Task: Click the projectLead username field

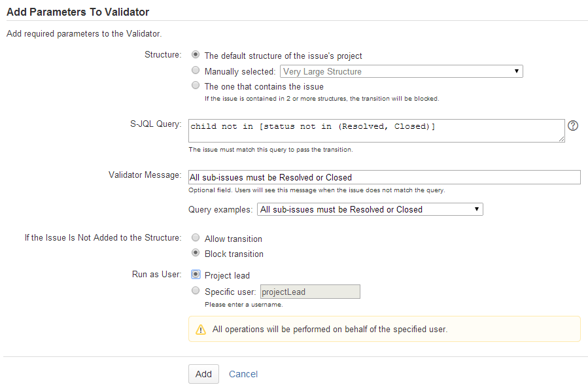Action: pyautogui.click(x=310, y=292)
